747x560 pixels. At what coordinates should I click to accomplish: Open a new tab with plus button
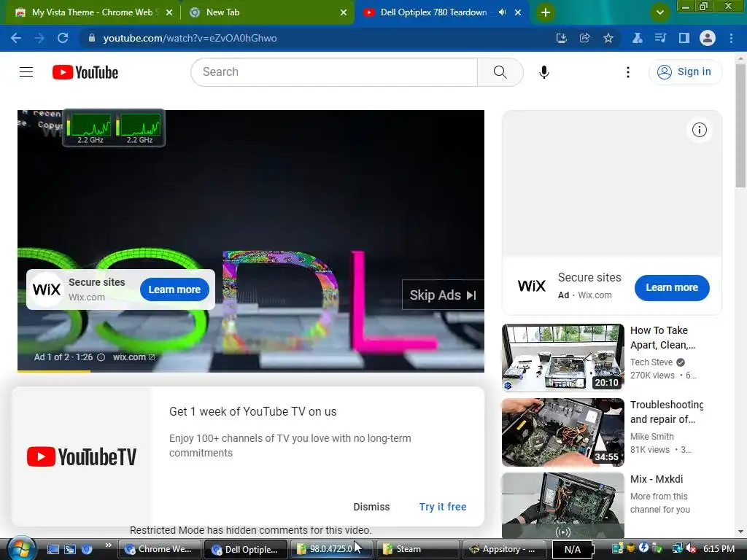pos(546,12)
